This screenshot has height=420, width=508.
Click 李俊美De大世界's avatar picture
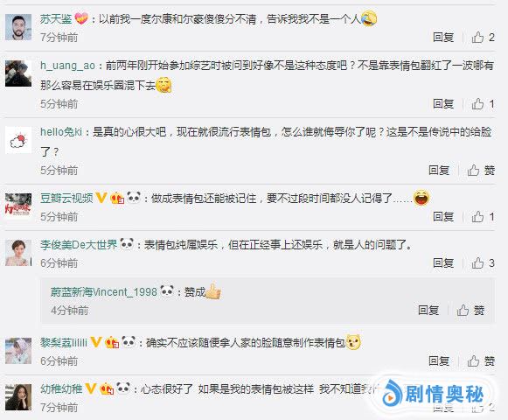[18, 253]
